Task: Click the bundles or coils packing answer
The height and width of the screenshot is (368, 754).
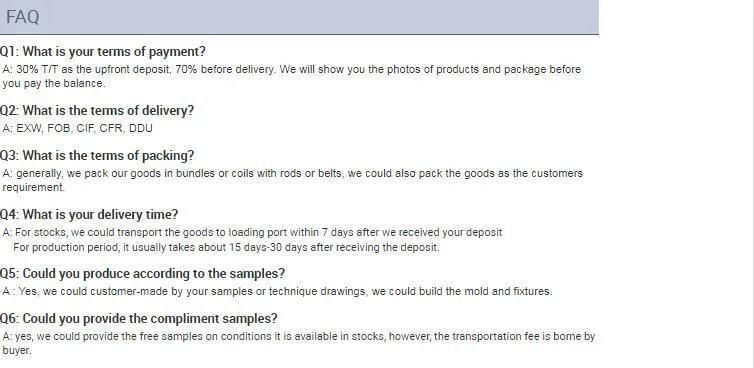Action: coord(292,180)
